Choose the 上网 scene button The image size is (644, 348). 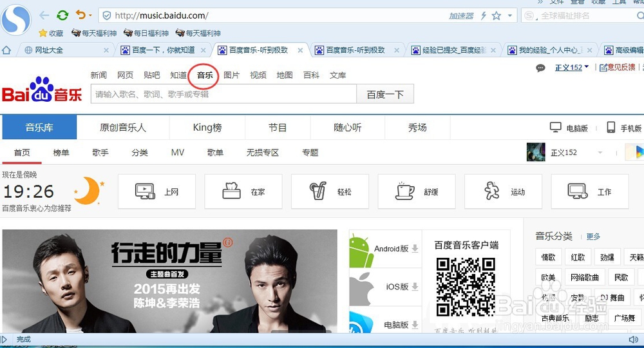156,191
